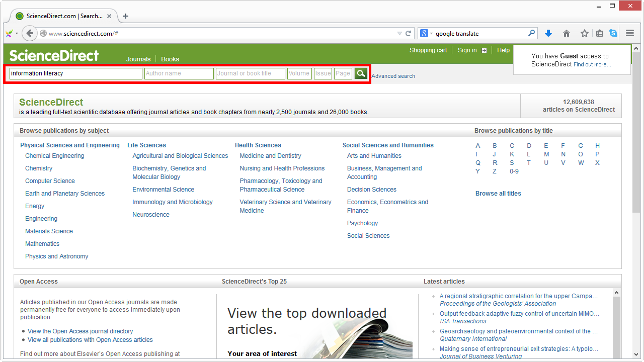The image size is (644, 362).
Task: Browse Chemical Engineering publications
Action: (55, 156)
